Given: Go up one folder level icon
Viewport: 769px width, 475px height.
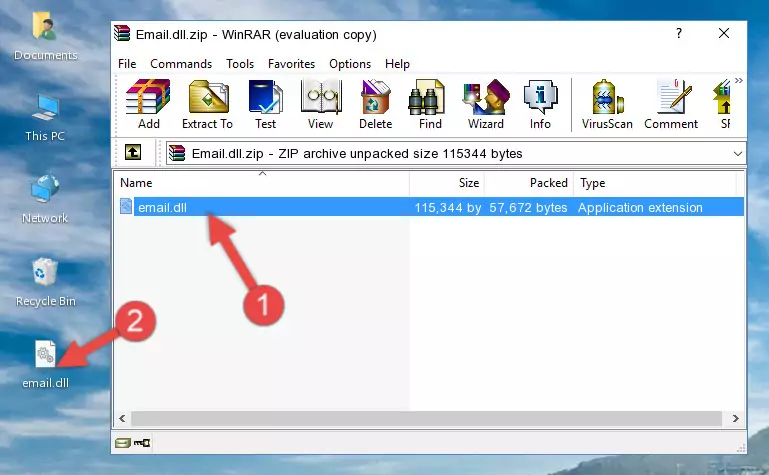Looking at the screenshot, I should pos(133,152).
